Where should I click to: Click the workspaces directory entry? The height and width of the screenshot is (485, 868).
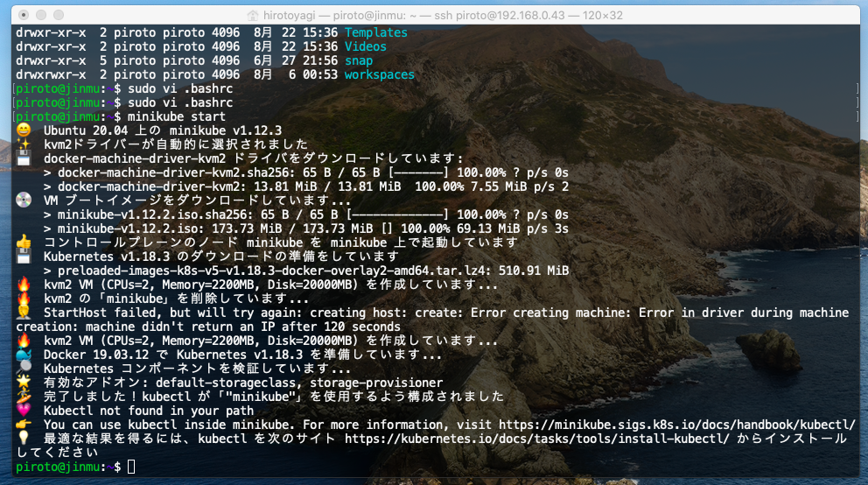(379, 74)
